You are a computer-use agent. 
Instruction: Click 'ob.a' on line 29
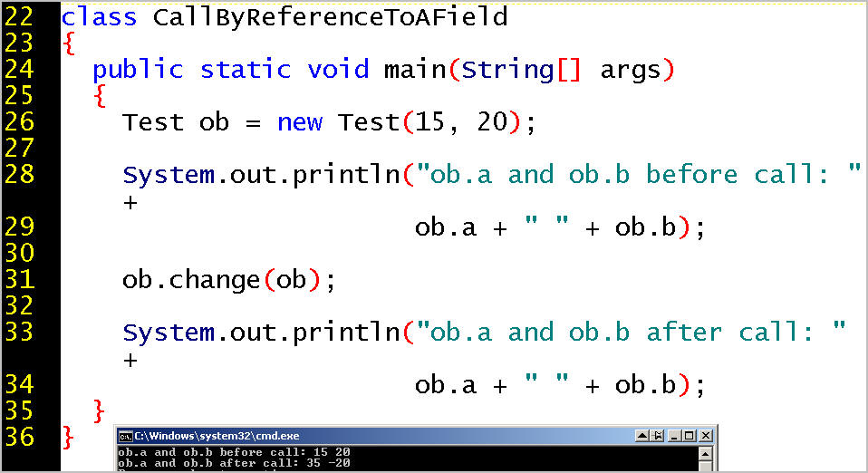click(446, 227)
